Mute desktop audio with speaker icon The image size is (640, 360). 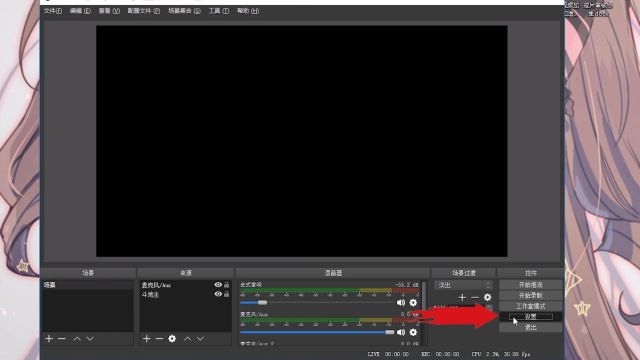[x=401, y=302]
